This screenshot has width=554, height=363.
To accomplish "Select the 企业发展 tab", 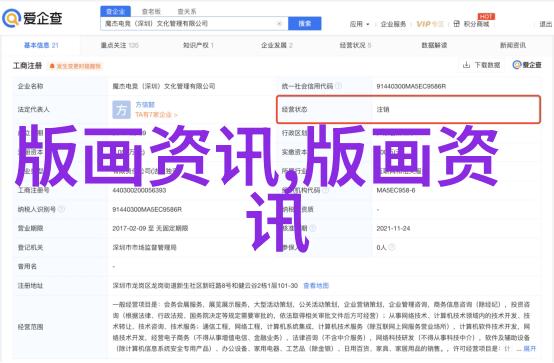I will coord(277,45).
